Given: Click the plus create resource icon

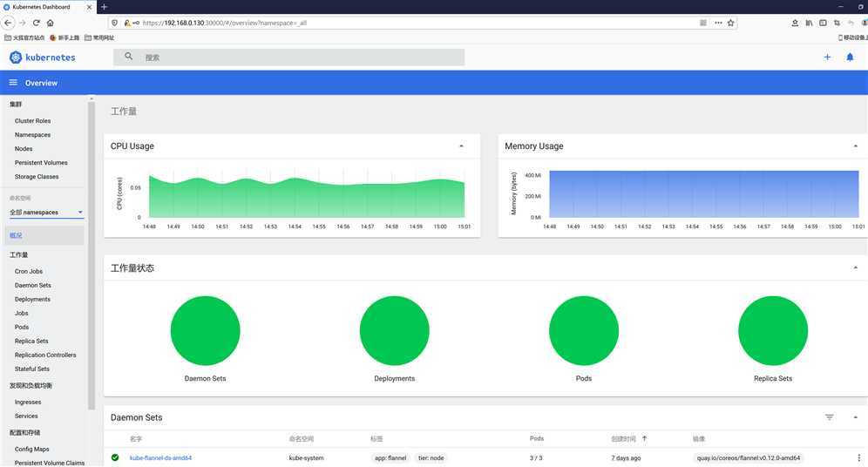Looking at the screenshot, I should (827, 57).
